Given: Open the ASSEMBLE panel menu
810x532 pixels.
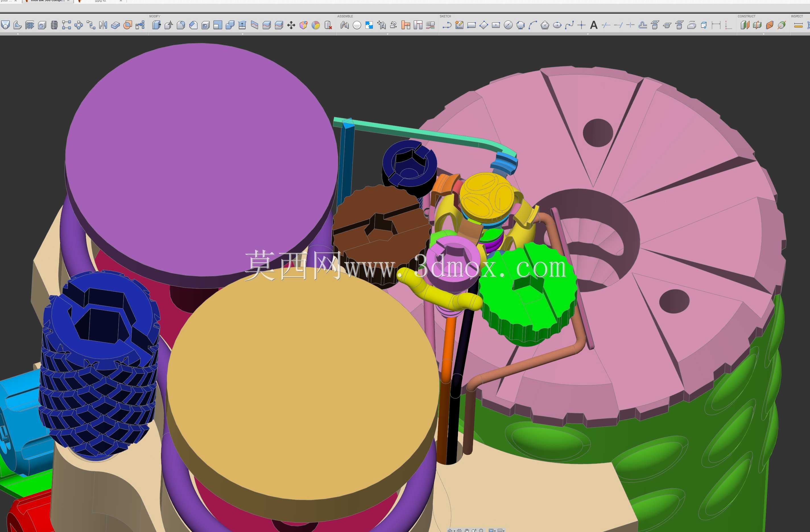Looking at the screenshot, I should [x=345, y=16].
